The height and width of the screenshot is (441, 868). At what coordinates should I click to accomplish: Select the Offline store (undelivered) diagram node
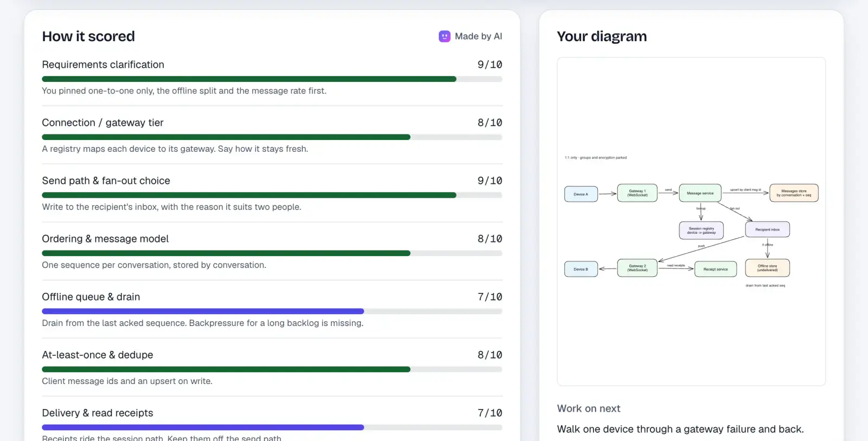[x=768, y=268]
